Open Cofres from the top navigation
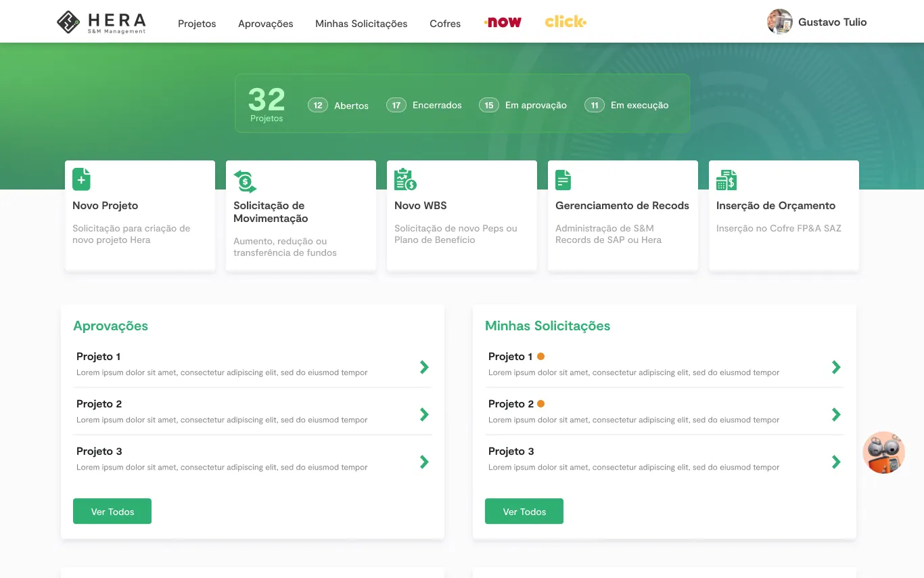 coord(445,24)
